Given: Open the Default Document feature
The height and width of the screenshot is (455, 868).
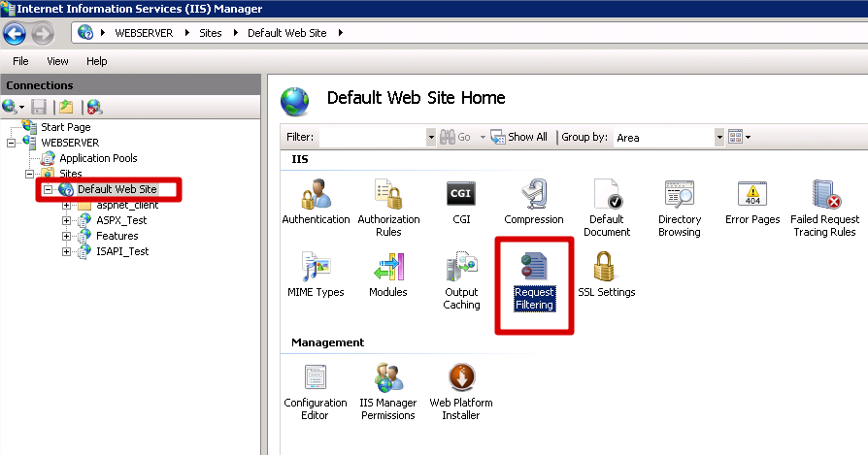Looking at the screenshot, I should (x=607, y=208).
